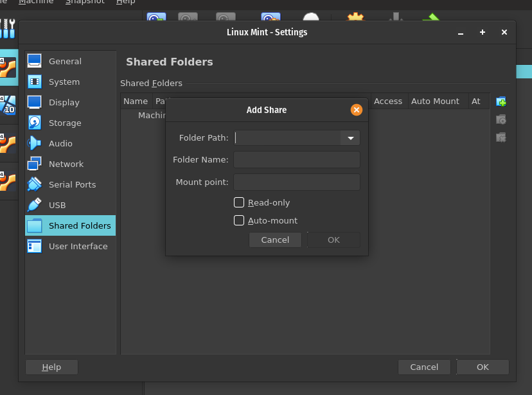Open the USB settings category
Image resolution: width=532 pixels, height=395 pixels.
[70, 205]
